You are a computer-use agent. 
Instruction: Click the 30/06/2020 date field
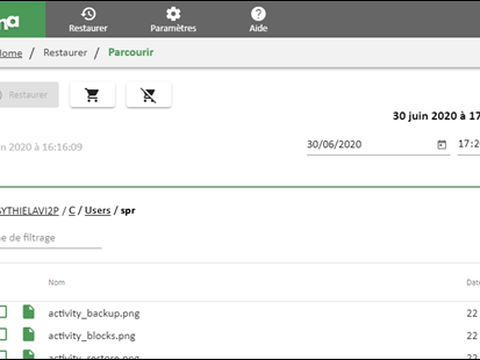[378, 145]
